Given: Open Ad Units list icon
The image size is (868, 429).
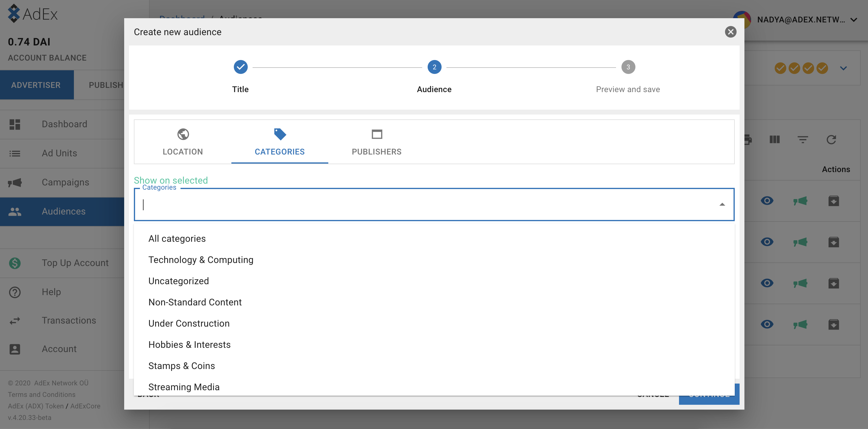Looking at the screenshot, I should (15, 153).
